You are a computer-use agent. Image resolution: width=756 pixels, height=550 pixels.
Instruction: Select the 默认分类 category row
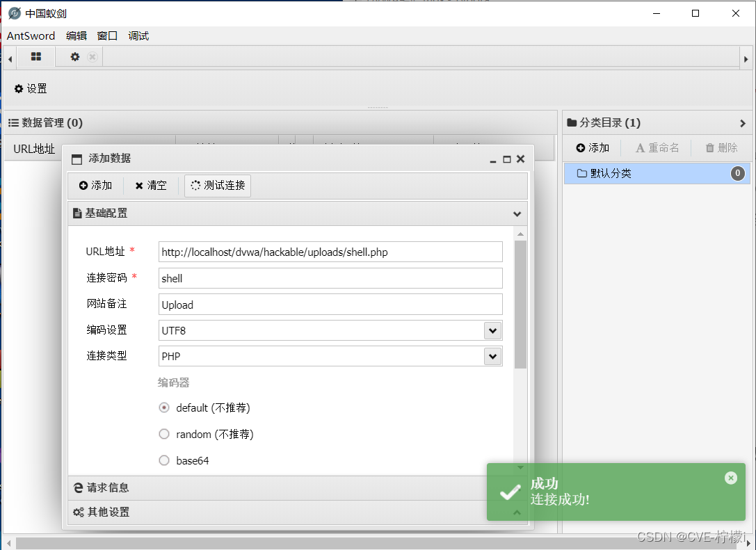[x=657, y=174]
